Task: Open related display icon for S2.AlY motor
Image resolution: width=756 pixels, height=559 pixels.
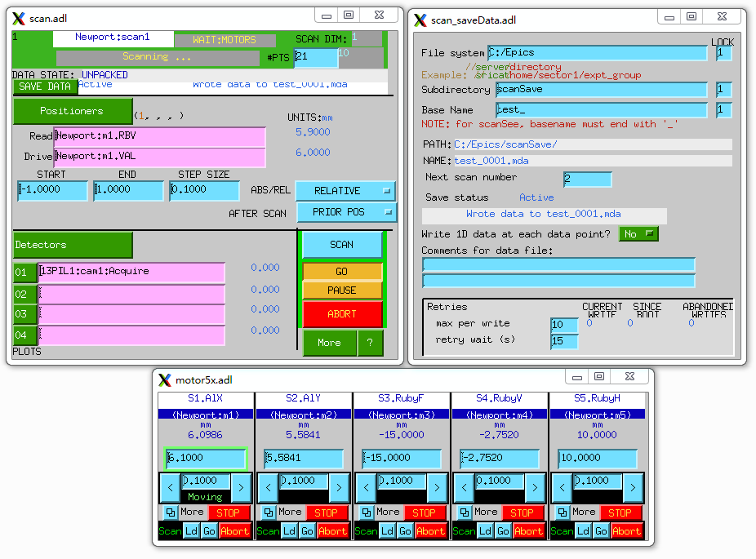Action: (269, 512)
